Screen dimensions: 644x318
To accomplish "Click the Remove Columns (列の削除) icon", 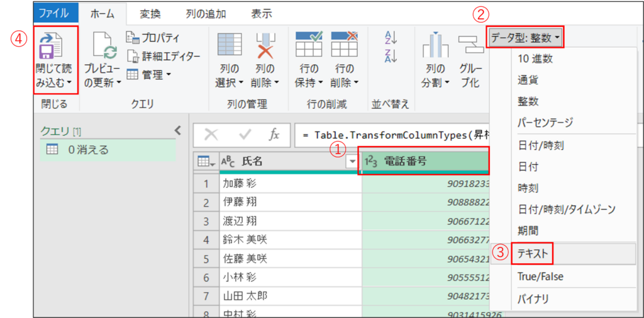I will tap(267, 47).
